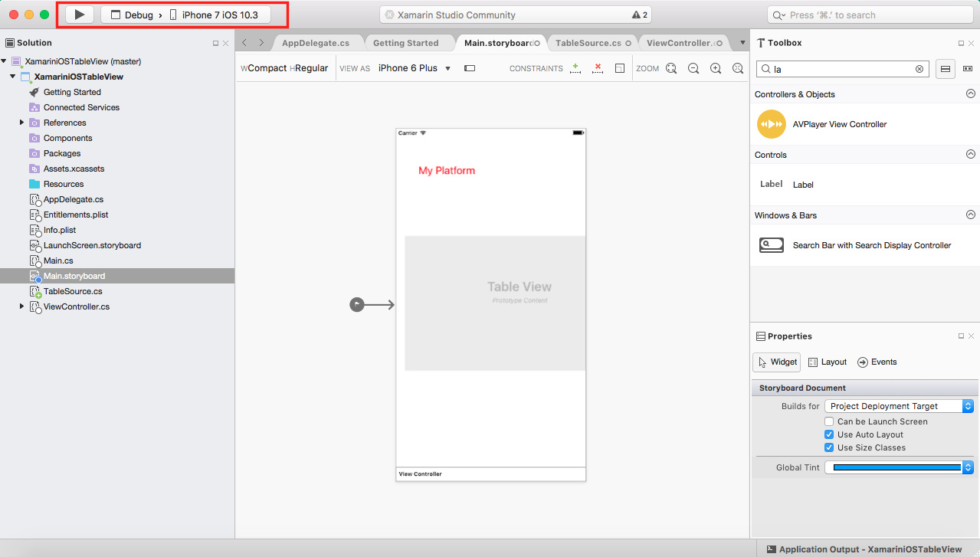Enable the Can be Launch Screen checkbox
Screen dimensions: 980x557
coord(828,421)
